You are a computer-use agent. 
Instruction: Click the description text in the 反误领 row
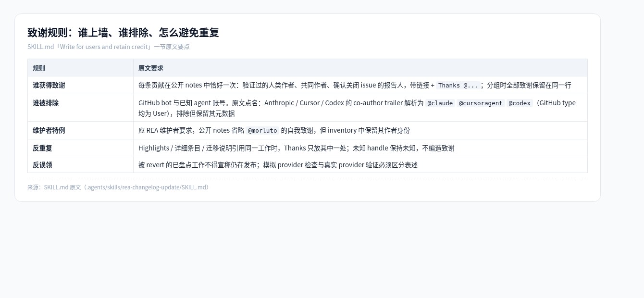pyautogui.click(x=278, y=165)
